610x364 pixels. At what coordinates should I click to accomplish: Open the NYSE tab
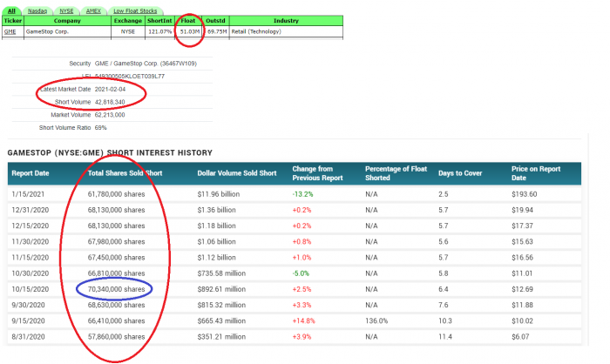click(x=66, y=11)
